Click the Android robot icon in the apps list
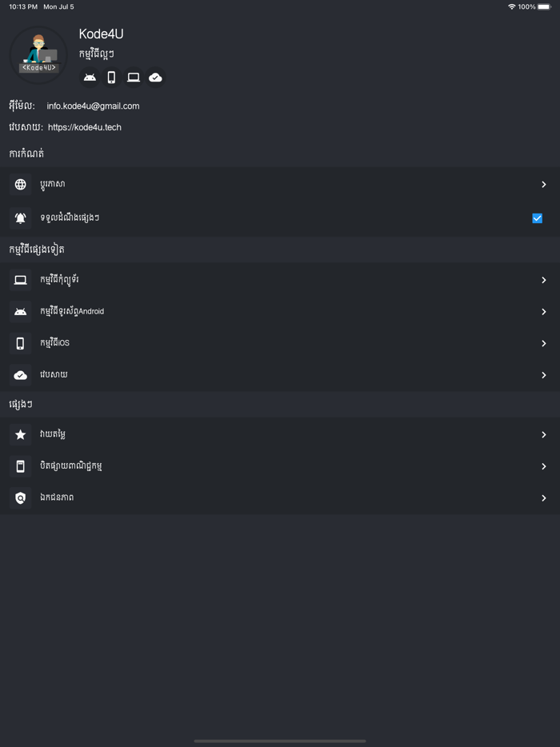 (x=21, y=312)
